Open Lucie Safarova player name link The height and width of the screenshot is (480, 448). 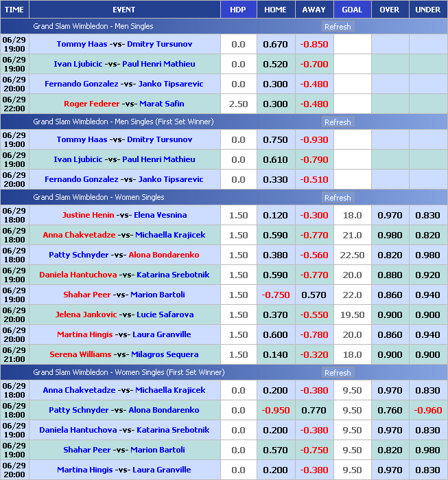tap(165, 315)
